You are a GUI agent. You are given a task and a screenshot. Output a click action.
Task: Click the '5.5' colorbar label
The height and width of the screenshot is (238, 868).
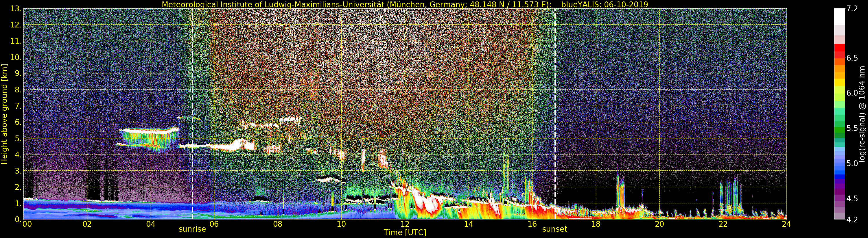[x=852, y=128]
